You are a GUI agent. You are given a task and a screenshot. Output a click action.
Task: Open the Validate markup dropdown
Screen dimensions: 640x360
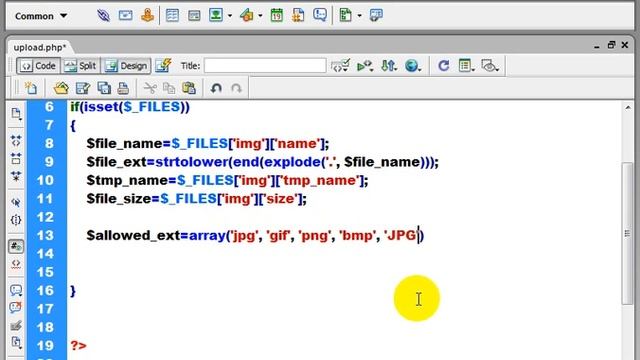[365, 66]
